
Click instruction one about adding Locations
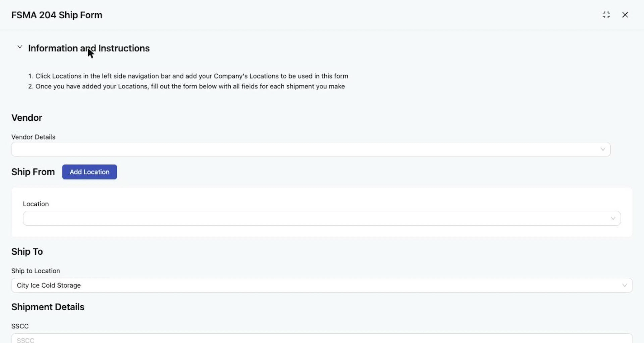pos(188,76)
